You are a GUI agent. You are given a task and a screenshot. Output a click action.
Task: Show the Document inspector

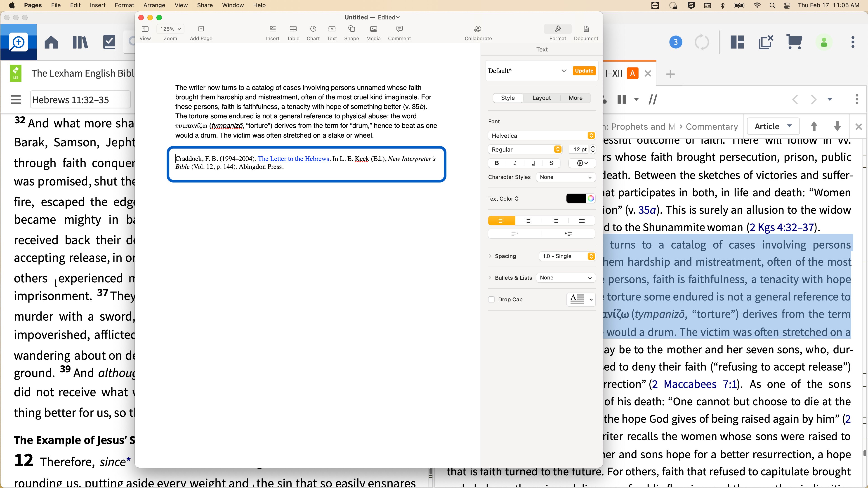coord(586,33)
